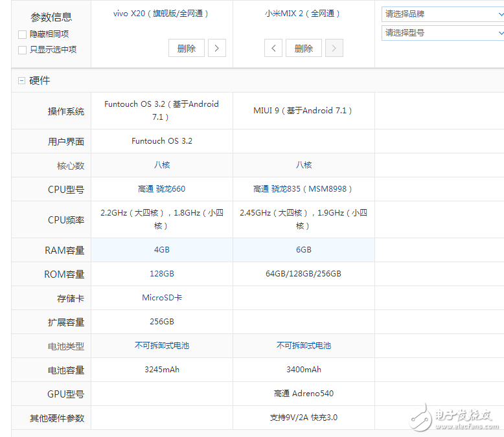Open the 请选择品牌 brand dropdown
The width and height of the screenshot is (504, 437).
pos(442,14)
